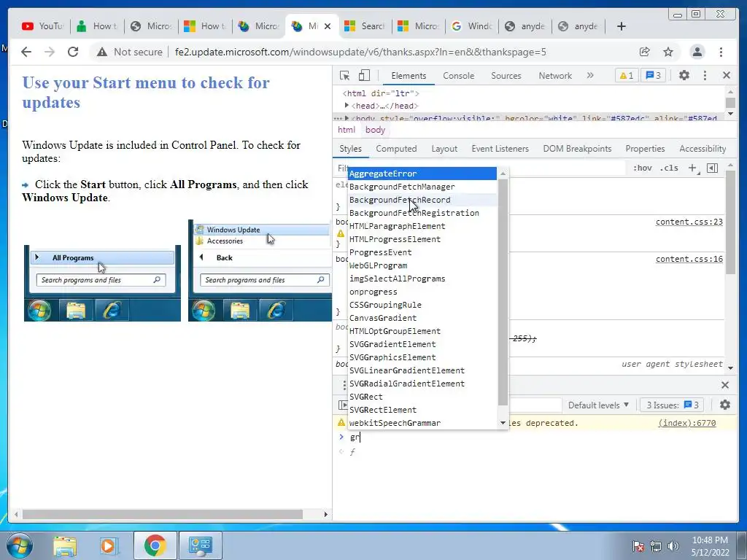Click the share page icon

[645, 52]
